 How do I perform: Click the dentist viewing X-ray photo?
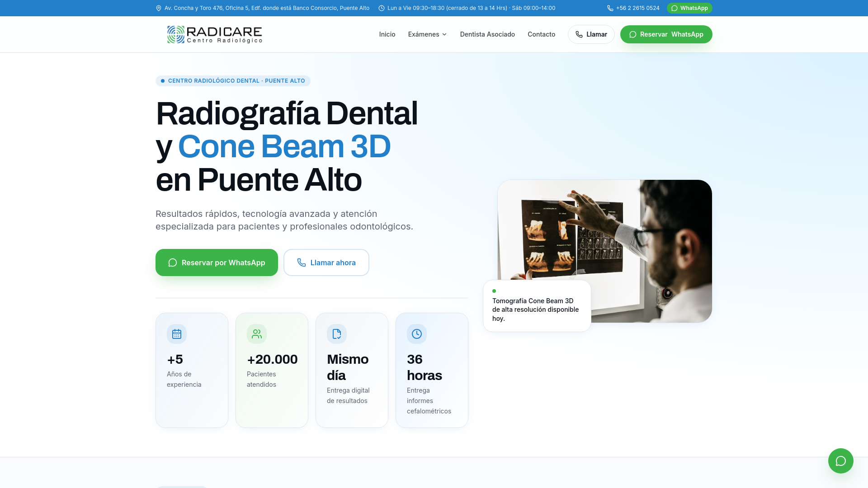tap(604, 251)
